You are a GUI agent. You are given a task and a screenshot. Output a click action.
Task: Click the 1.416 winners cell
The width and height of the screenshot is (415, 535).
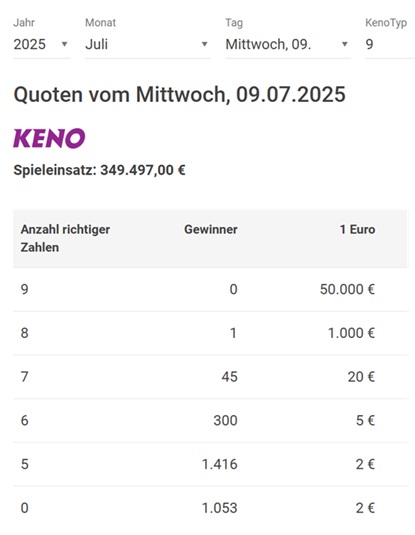click(x=219, y=464)
